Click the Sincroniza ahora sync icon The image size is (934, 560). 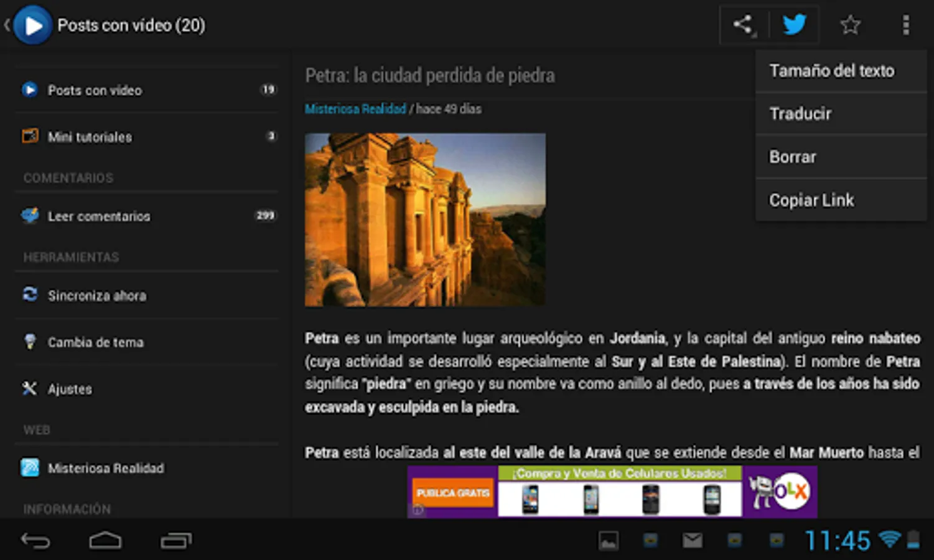[x=30, y=294]
